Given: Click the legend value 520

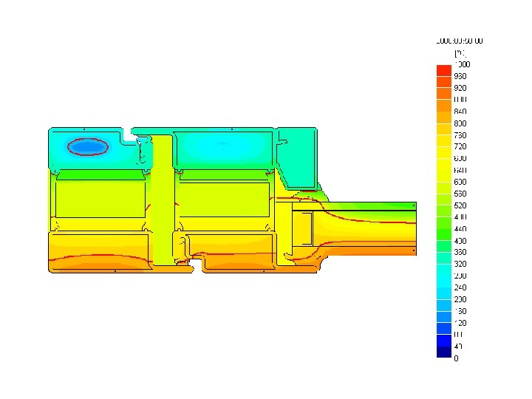Looking at the screenshot, I should click(x=460, y=205).
